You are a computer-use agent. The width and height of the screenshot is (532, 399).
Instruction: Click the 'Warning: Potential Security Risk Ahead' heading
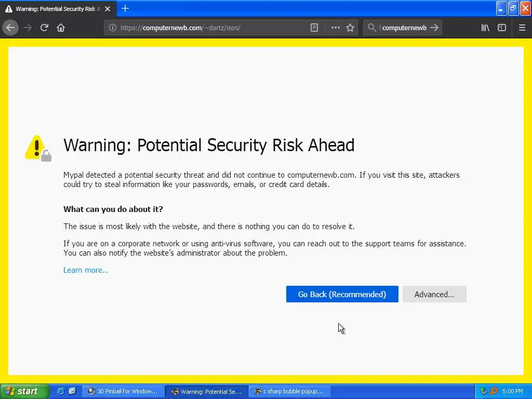point(209,145)
